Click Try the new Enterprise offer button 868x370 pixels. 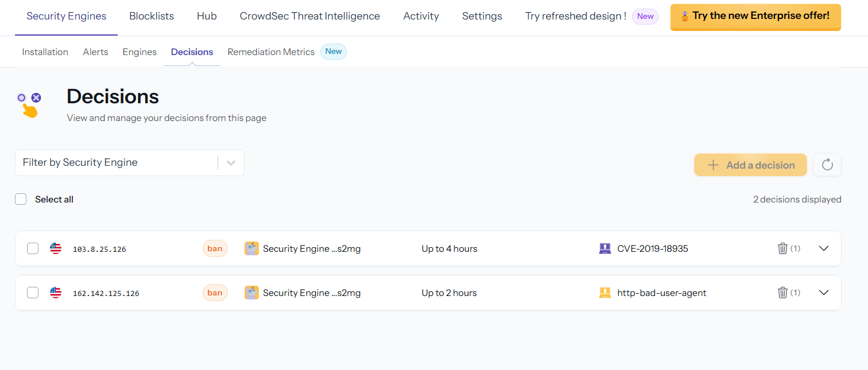[755, 17]
